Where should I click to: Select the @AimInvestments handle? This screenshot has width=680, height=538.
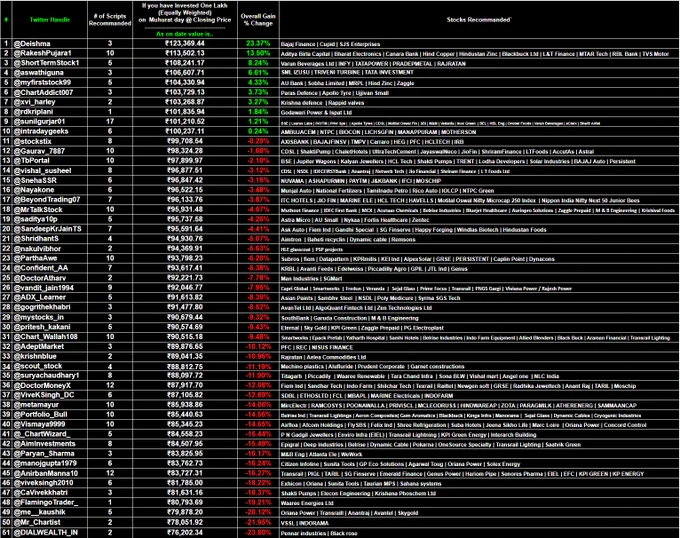44,443
